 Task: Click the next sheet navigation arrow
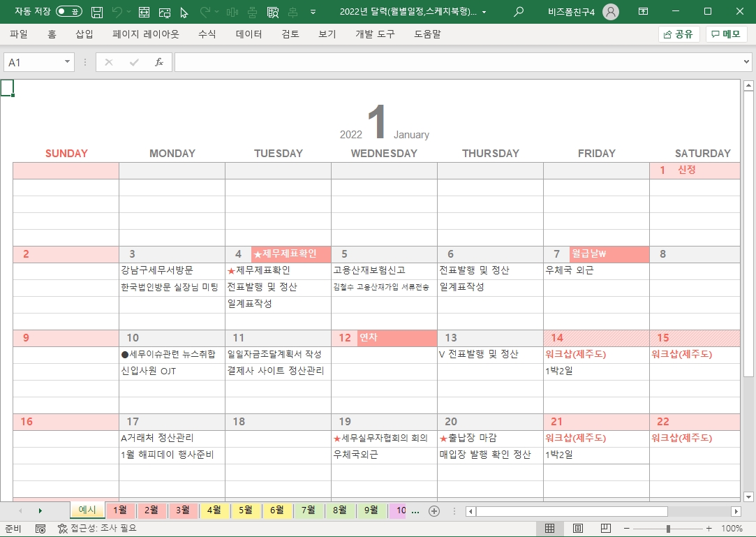[40, 510]
